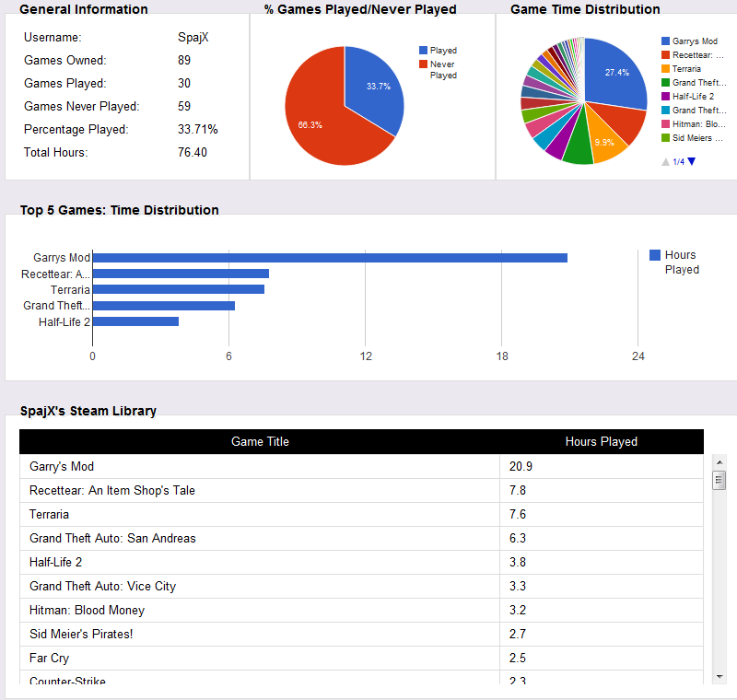Viewport: 737px width, 700px height.
Task: Select the Far Cry table row
Action: pos(361,659)
